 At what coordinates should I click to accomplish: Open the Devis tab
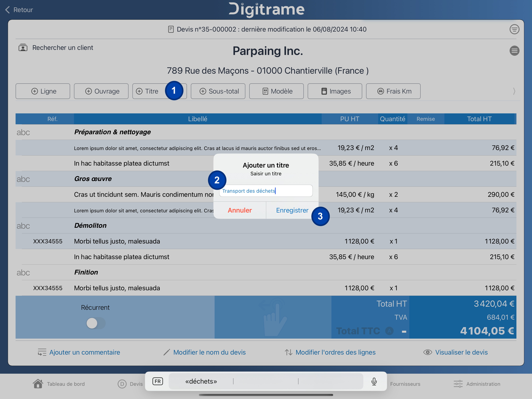coord(130,384)
